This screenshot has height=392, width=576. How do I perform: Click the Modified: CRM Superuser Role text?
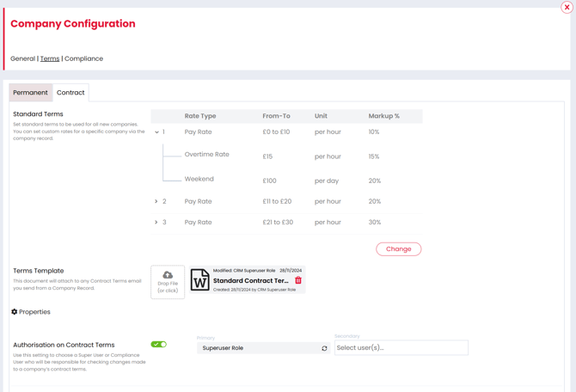pyautogui.click(x=244, y=271)
